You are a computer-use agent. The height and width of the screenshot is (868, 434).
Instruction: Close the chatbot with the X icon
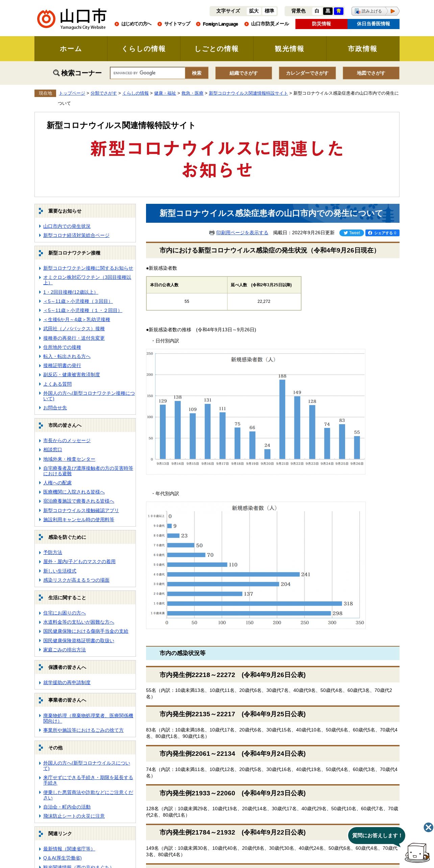coord(428,827)
